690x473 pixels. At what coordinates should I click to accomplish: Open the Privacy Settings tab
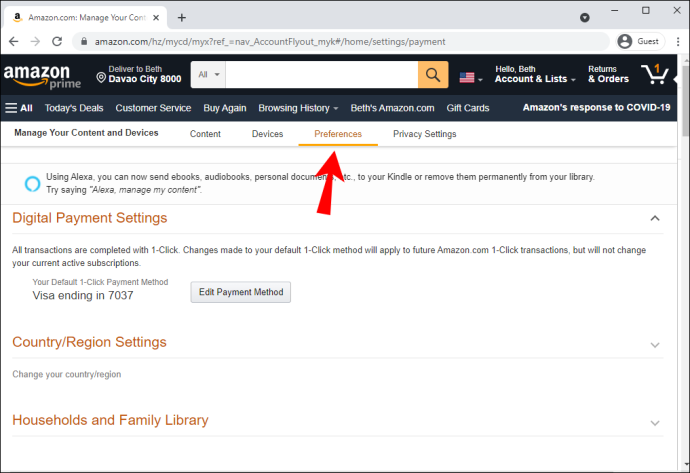pos(424,134)
